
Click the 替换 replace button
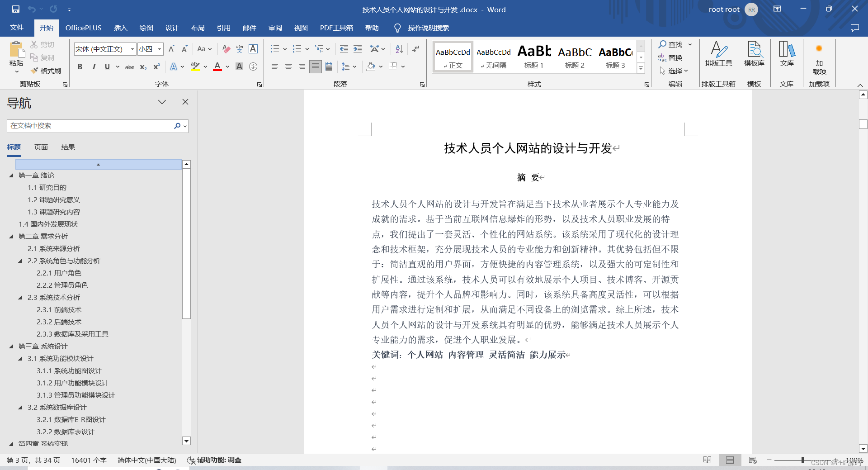click(x=670, y=57)
